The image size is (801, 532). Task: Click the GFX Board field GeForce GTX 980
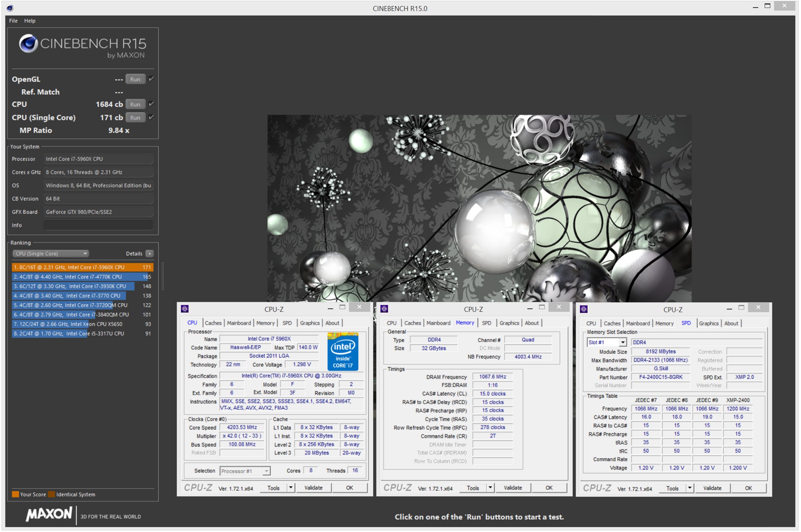(x=98, y=212)
